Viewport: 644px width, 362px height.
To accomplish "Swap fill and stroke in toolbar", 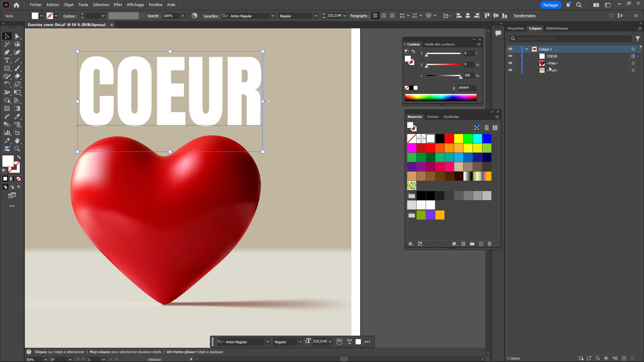I will 19,157.
